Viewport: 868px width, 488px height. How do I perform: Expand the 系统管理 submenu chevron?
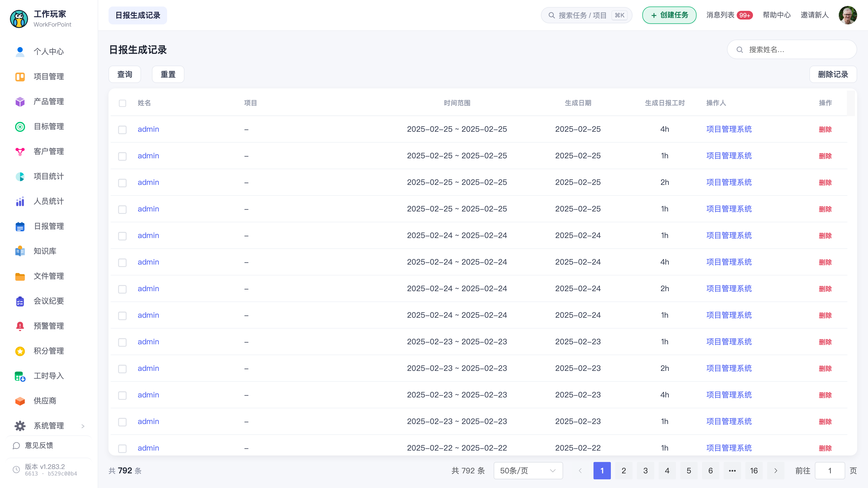[x=83, y=426]
